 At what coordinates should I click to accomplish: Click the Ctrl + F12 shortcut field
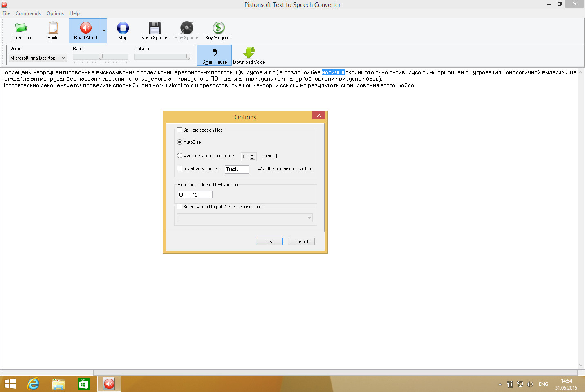[195, 195]
